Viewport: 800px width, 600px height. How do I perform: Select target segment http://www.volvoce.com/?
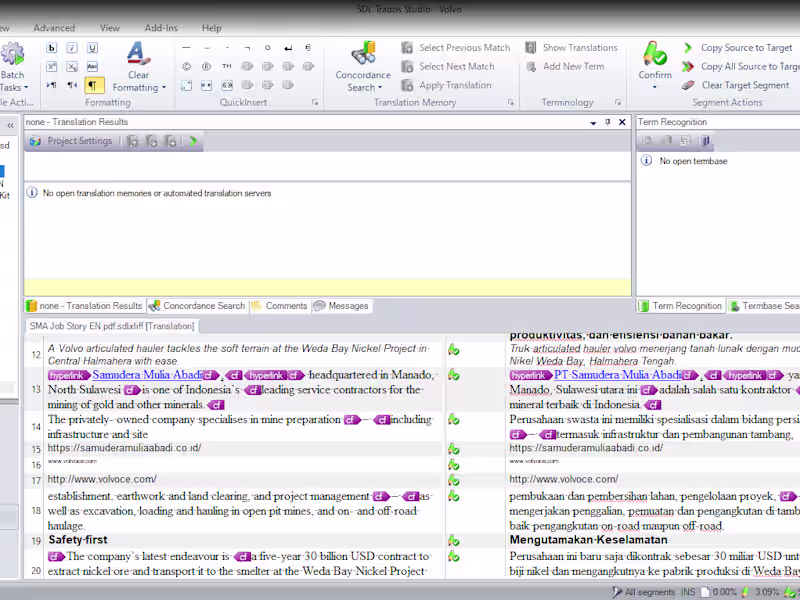[564, 479]
